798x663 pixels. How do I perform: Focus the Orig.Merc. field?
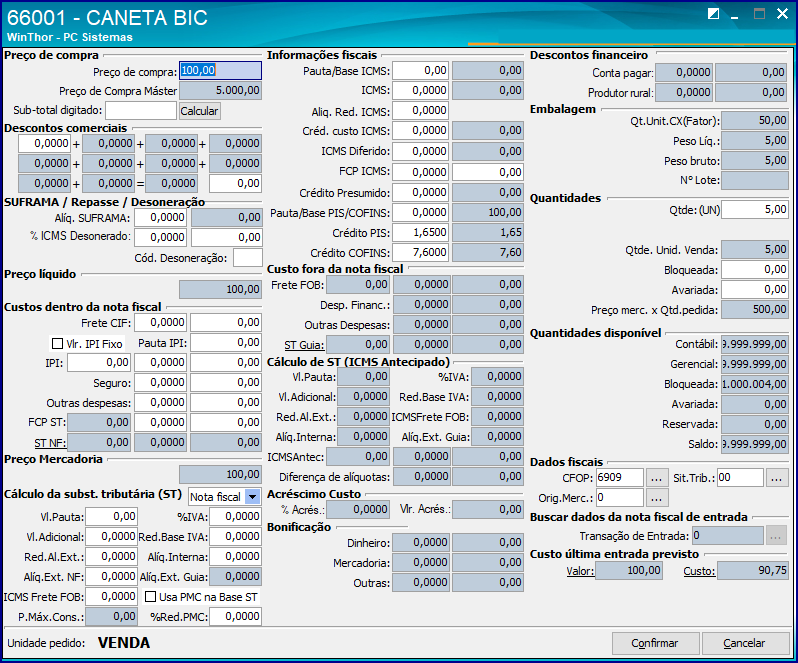click(619, 498)
